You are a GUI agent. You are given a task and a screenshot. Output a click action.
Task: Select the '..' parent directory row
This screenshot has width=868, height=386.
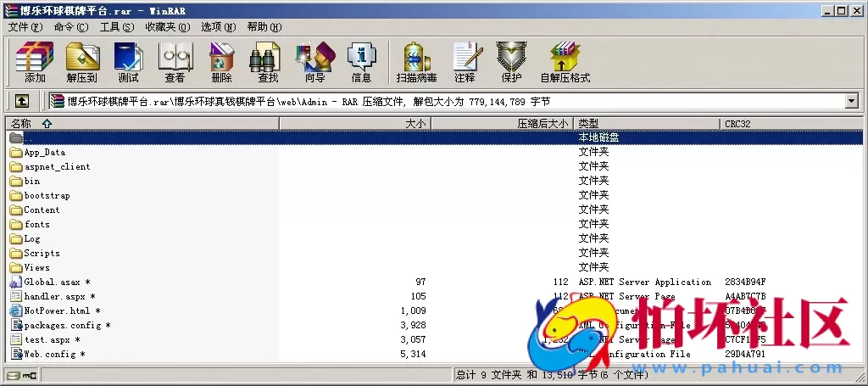tap(435, 138)
